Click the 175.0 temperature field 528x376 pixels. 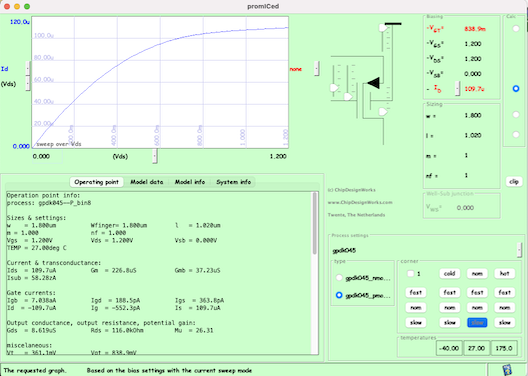(x=504, y=348)
